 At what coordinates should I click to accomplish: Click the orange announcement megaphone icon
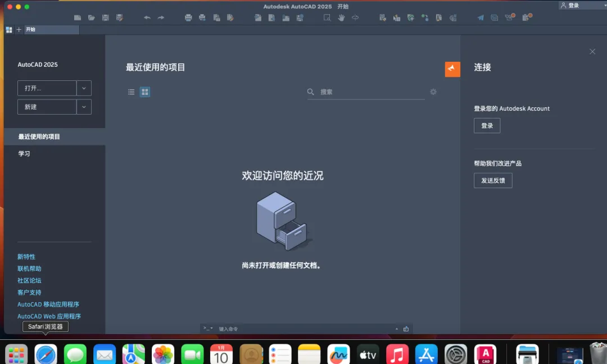452,69
